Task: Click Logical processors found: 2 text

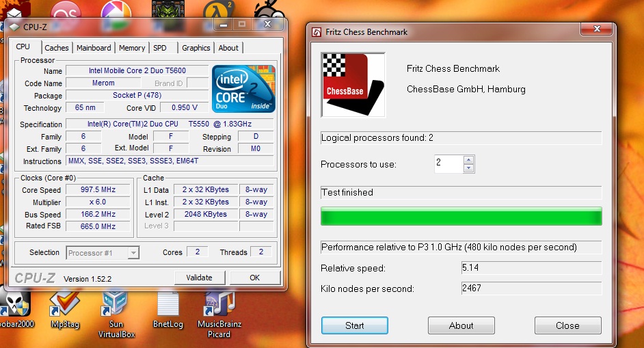Action: pyautogui.click(x=377, y=138)
